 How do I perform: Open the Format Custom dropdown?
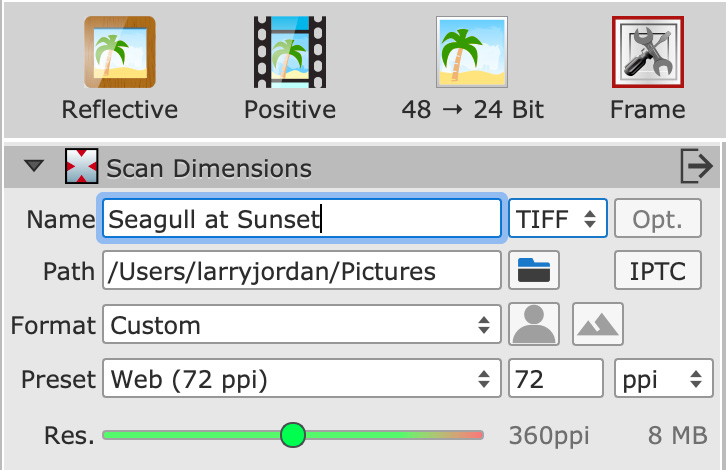(x=302, y=325)
